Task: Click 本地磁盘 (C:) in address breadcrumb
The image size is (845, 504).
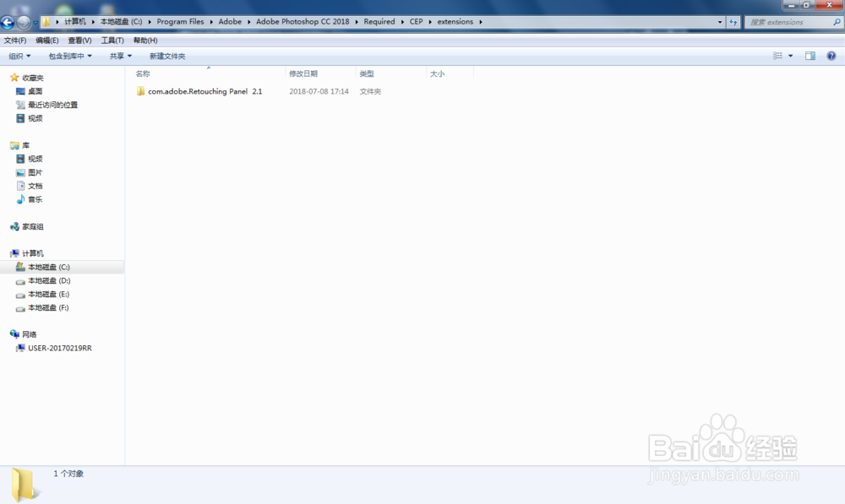Action: [x=121, y=22]
